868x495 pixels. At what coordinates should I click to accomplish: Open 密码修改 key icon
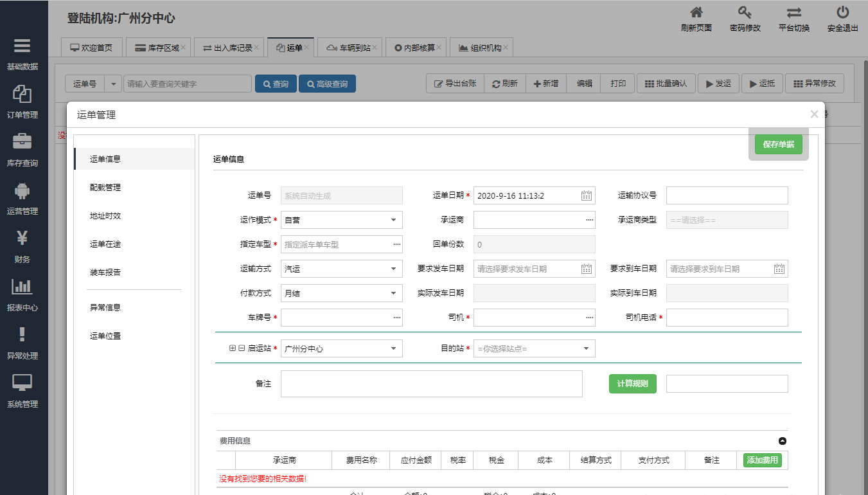click(x=745, y=13)
